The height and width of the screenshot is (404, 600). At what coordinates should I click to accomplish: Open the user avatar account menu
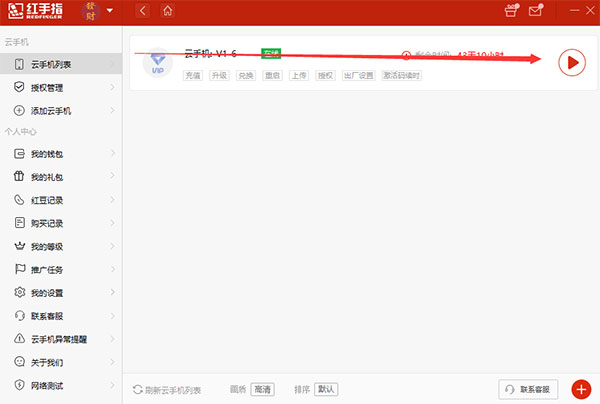91,11
